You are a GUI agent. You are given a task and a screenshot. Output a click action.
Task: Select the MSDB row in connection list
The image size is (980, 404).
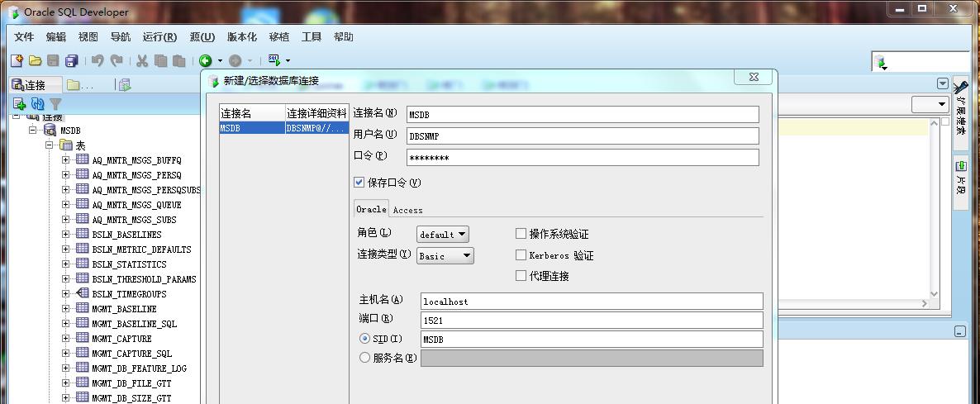pos(283,128)
